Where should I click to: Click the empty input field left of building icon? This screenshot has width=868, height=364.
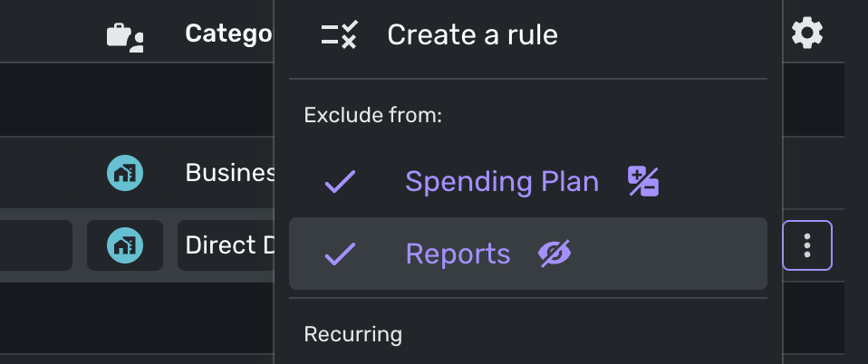[36, 245]
